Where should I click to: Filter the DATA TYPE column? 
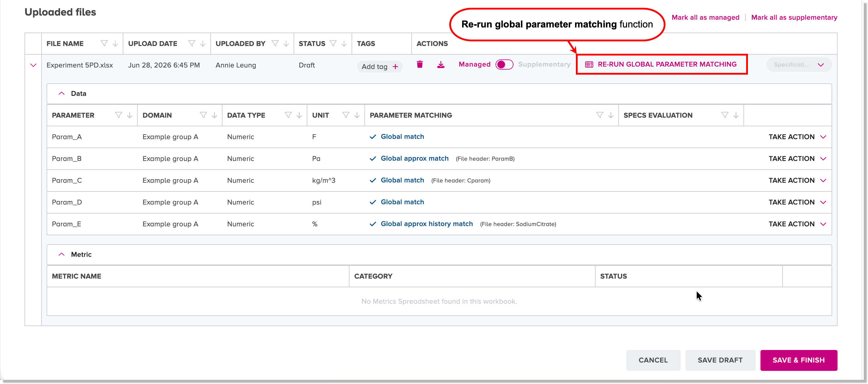click(288, 115)
